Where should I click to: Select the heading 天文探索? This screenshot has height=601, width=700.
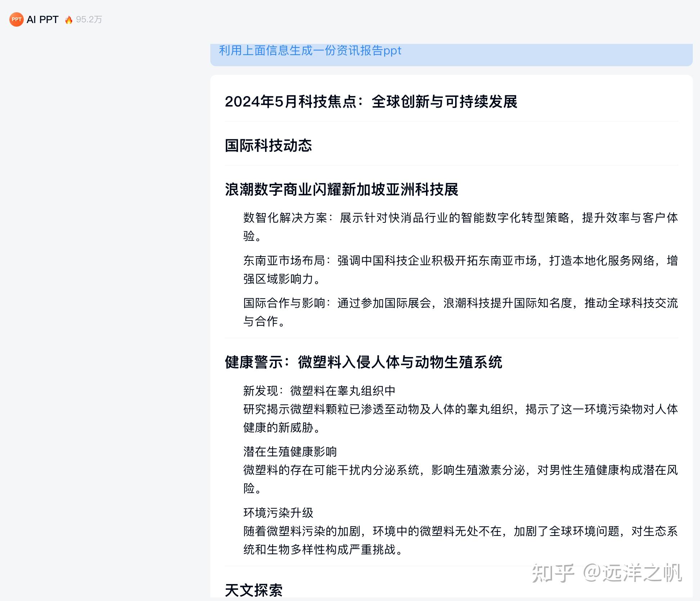click(x=254, y=590)
